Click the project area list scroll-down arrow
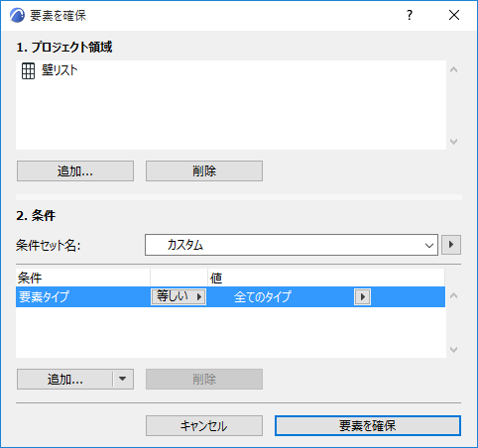 [x=453, y=142]
